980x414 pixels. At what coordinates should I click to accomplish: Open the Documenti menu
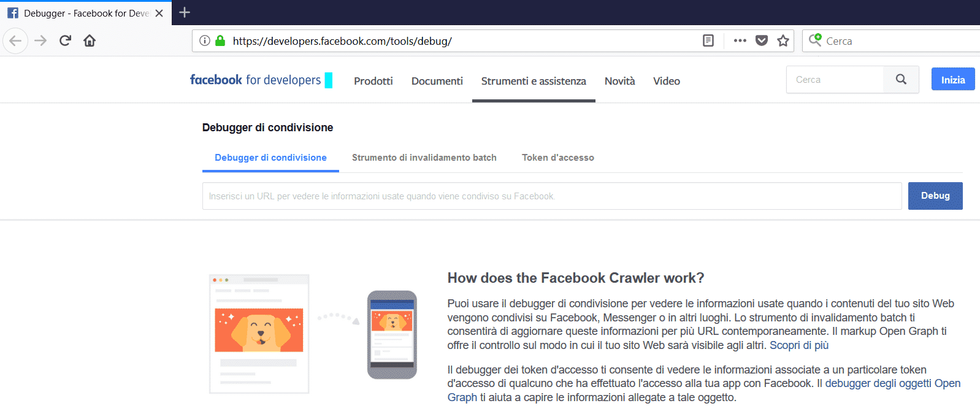click(x=437, y=81)
